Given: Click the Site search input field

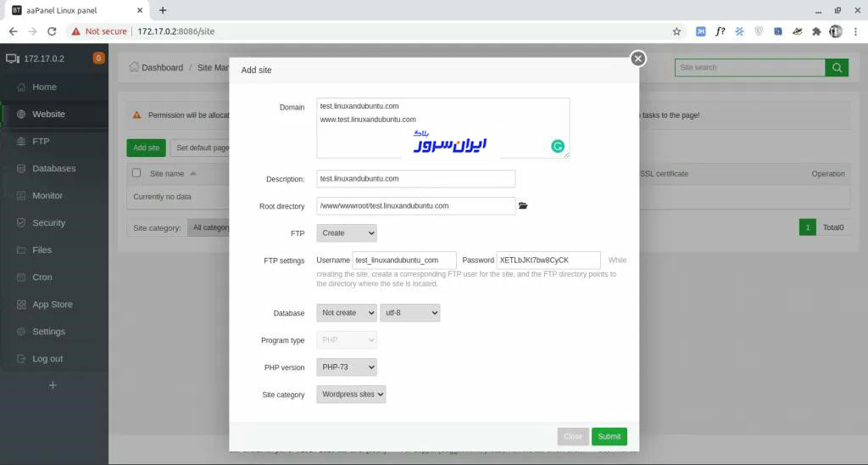Looking at the screenshot, I should click(x=749, y=68).
